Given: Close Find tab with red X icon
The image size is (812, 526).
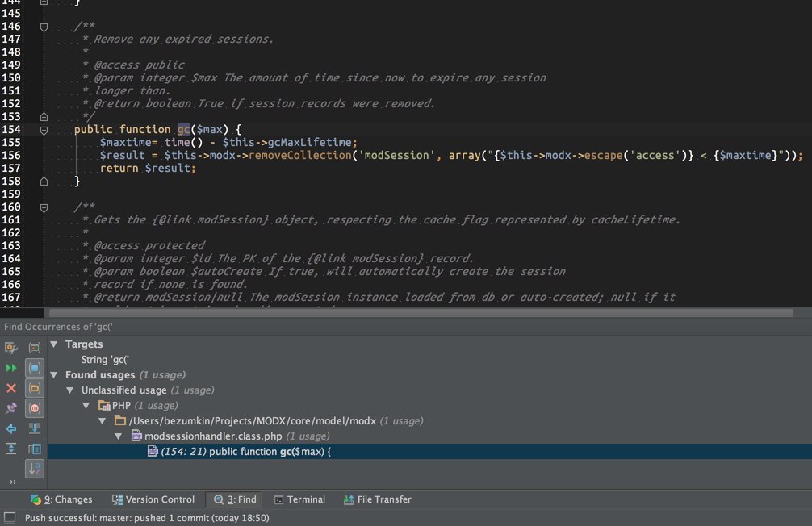Looking at the screenshot, I should (10, 388).
